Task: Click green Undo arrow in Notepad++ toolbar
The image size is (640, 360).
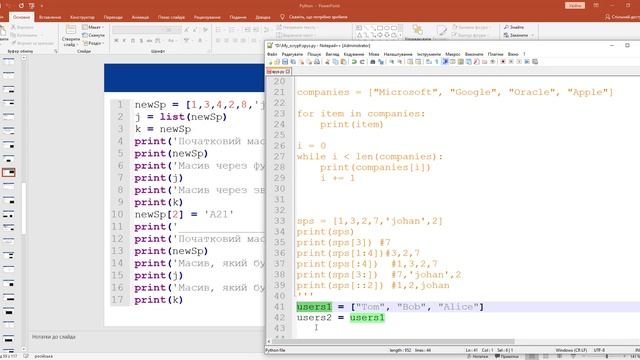Action: 353,62
